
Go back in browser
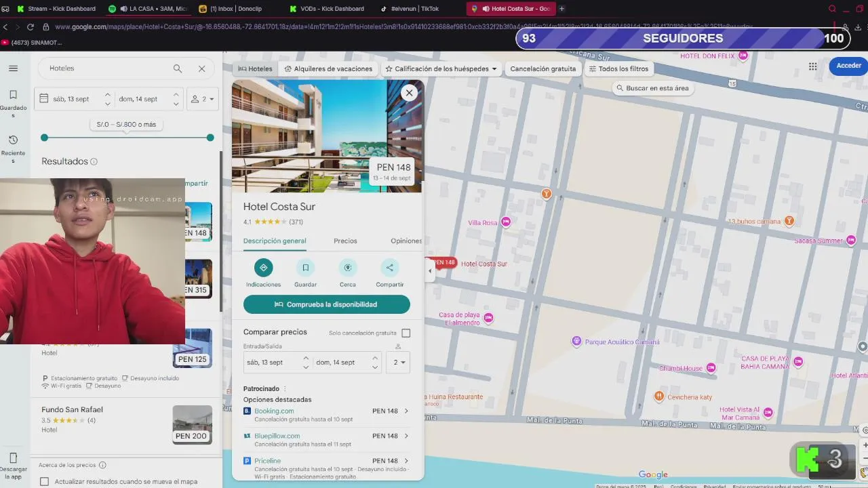5,27
